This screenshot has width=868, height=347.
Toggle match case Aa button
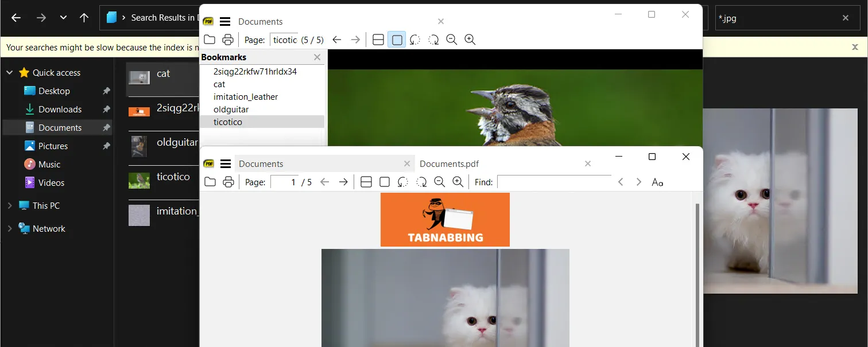[x=658, y=182]
